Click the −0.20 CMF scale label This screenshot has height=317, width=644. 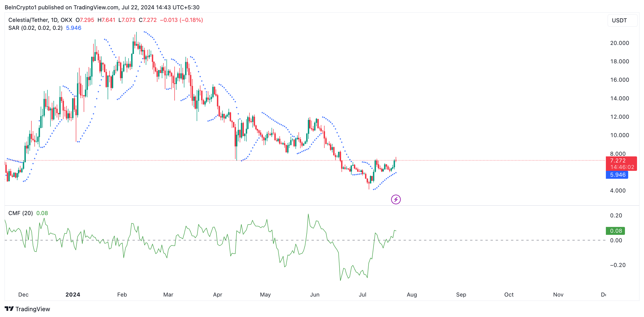click(x=617, y=265)
